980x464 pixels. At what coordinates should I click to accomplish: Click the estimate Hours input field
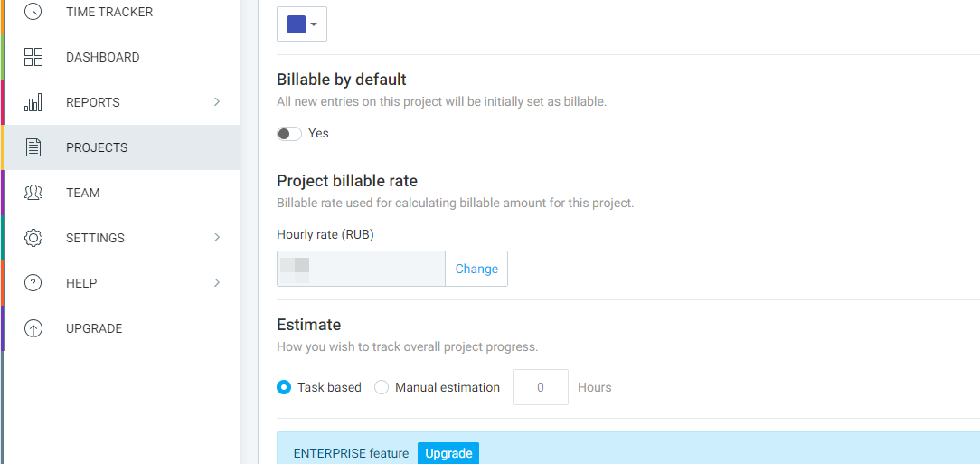click(x=541, y=387)
